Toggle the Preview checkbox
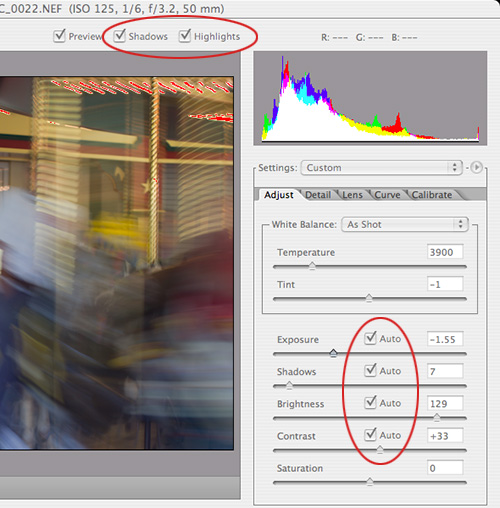The height and width of the screenshot is (508, 500). tap(59, 36)
